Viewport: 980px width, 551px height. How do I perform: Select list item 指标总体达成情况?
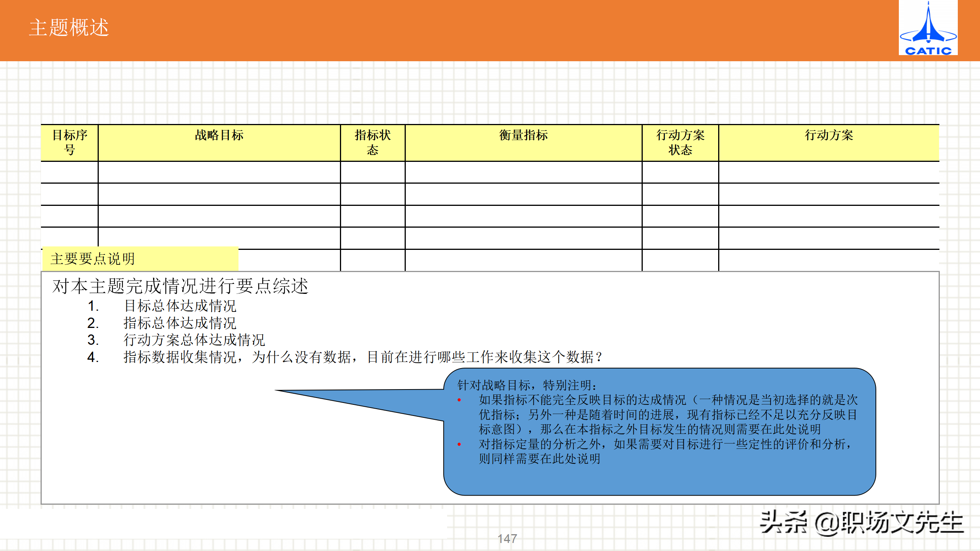click(x=180, y=323)
